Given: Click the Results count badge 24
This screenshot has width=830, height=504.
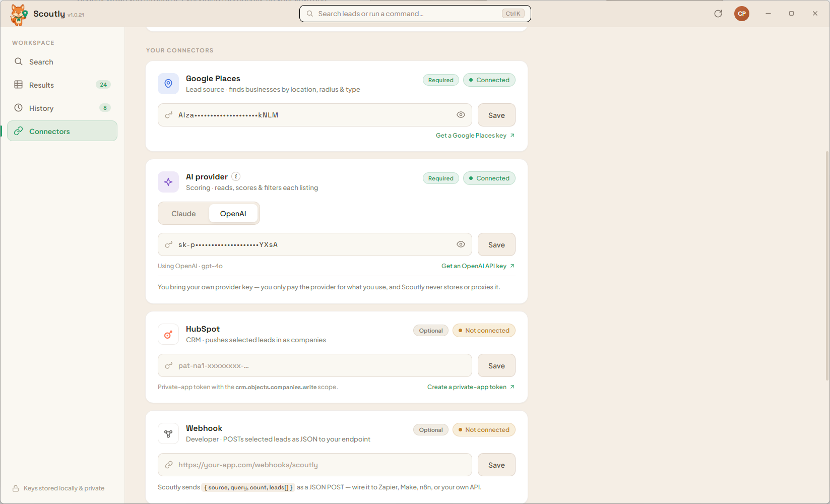Looking at the screenshot, I should point(103,85).
